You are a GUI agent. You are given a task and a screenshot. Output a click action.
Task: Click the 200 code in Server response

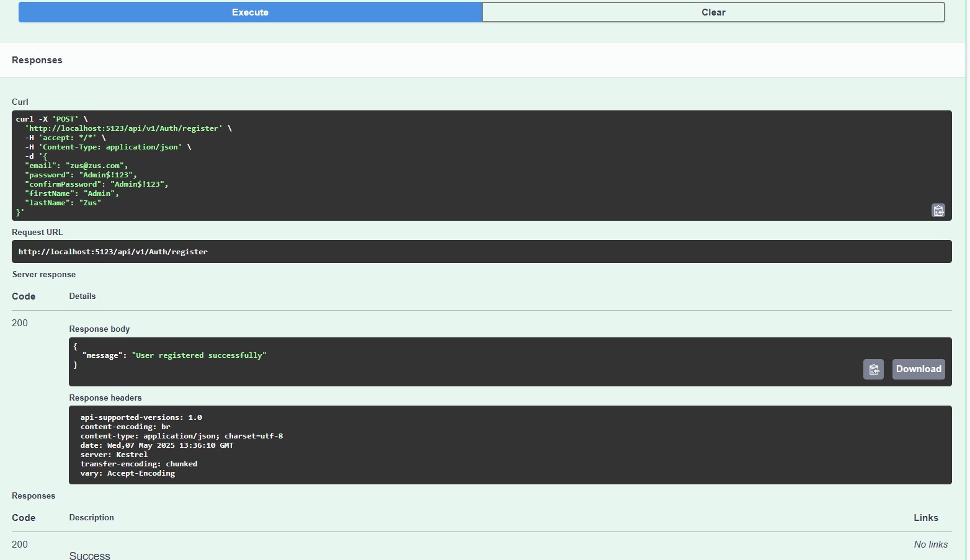pos(20,323)
